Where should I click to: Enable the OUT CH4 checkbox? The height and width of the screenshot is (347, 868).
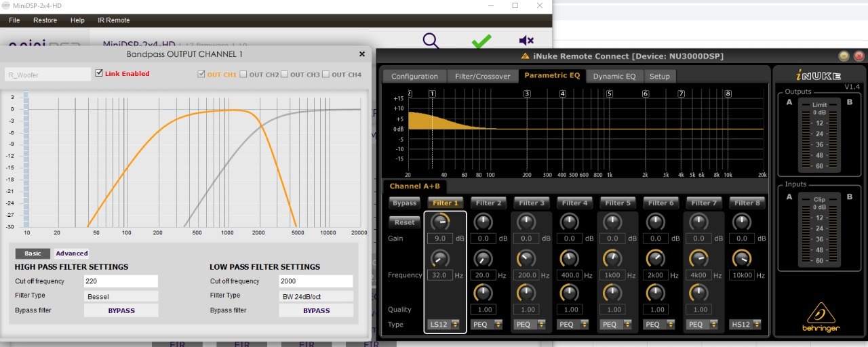[326, 75]
